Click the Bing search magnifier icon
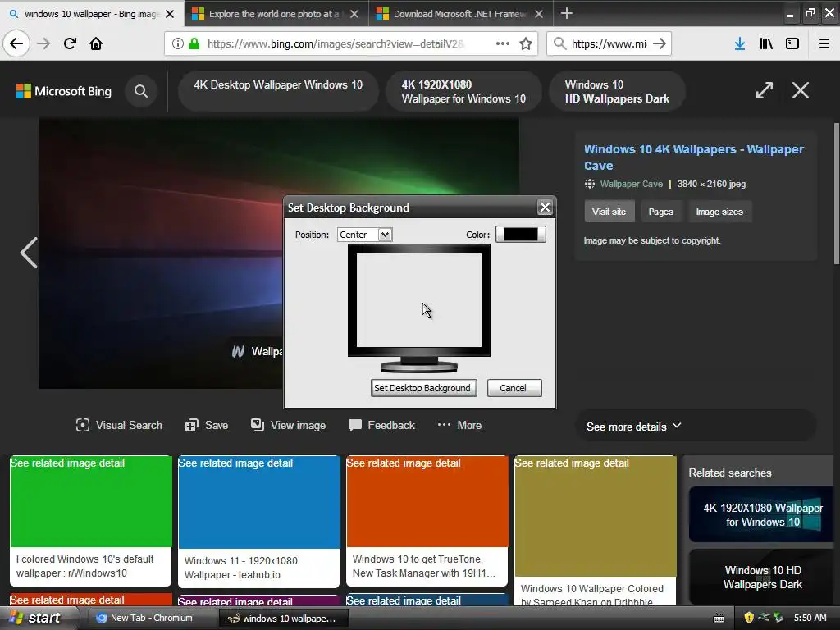This screenshot has height=630, width=840. pos(141,91)
